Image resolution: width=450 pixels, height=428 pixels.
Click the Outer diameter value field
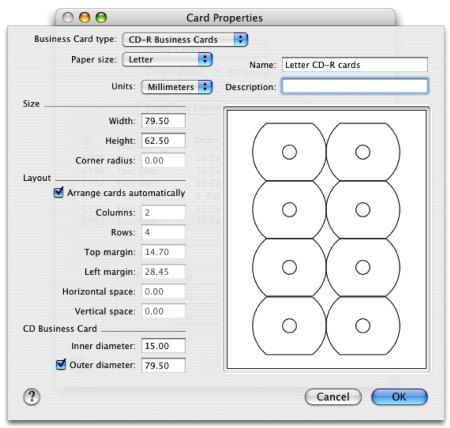click(163, 365)
